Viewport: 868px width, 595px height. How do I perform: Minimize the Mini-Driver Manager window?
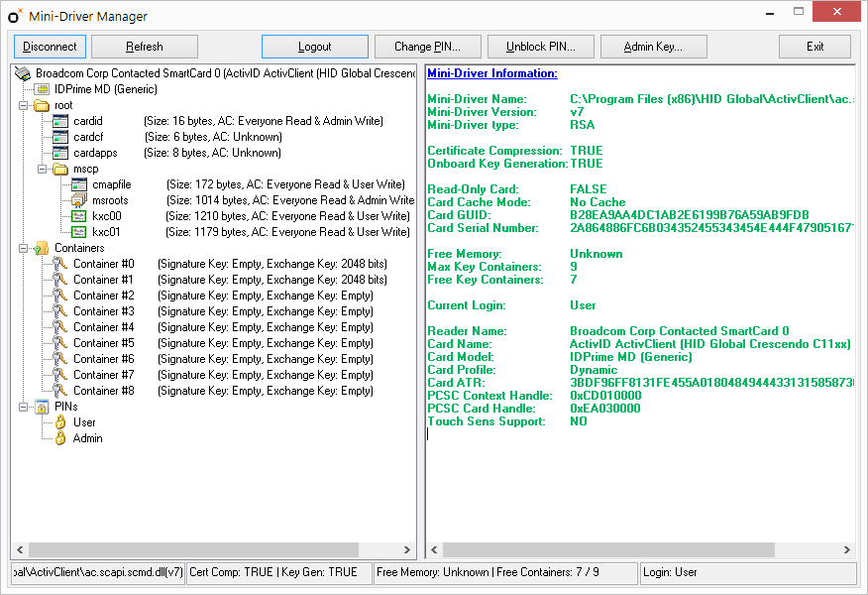(770, 12)
